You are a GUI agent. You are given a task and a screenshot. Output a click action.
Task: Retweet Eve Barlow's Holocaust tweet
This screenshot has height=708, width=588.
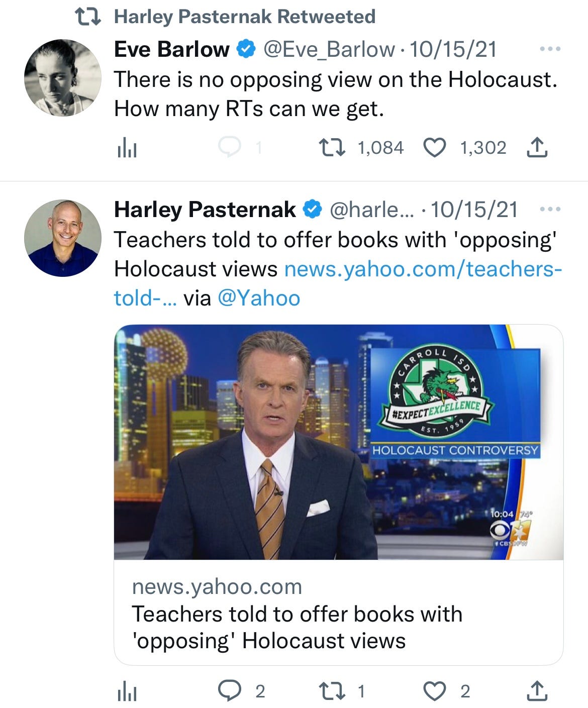[x=332, y=148]
